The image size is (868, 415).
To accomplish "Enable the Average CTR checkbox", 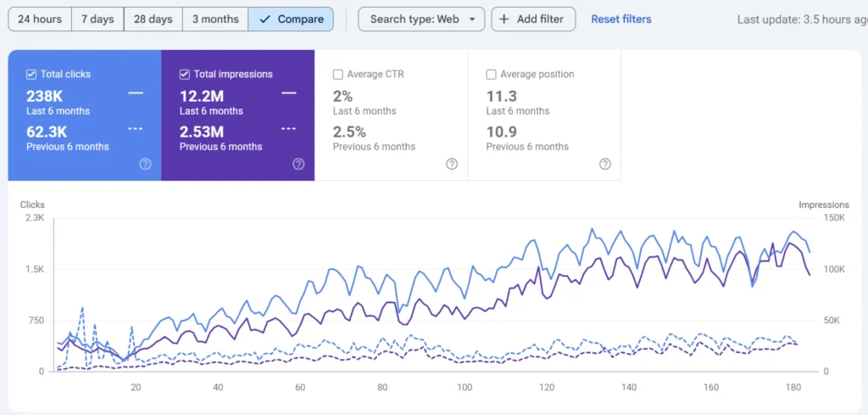I will (338, 75).
